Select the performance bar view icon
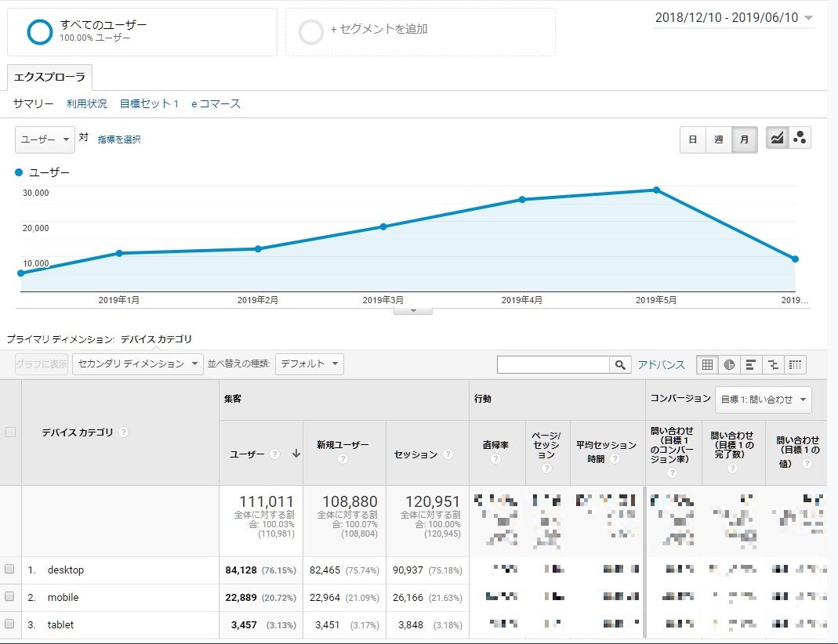This screenshot has width=838, height=644. (x=751, y=364)
